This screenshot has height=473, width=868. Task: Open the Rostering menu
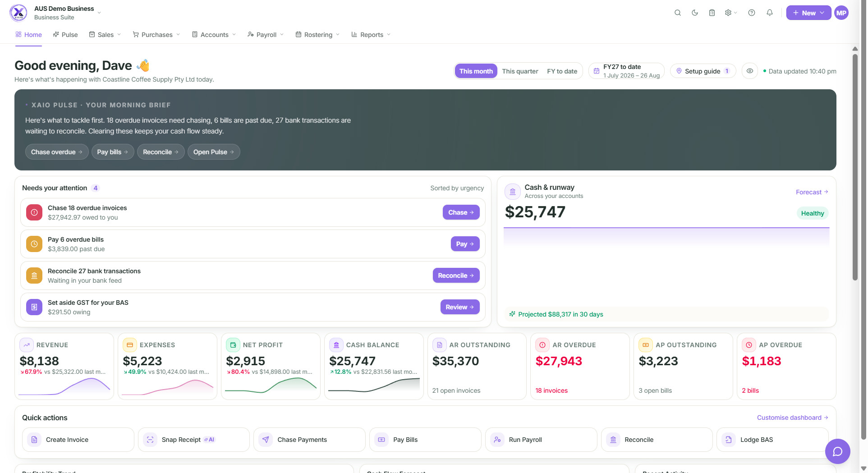click(x=317, y=35)
